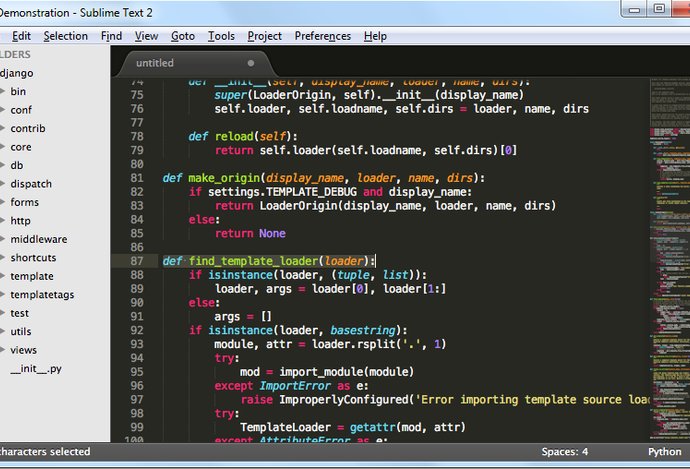Screen dimensions: 690x469
Task: Maximize the Sublime Text window
Action: tap(659, 9)
